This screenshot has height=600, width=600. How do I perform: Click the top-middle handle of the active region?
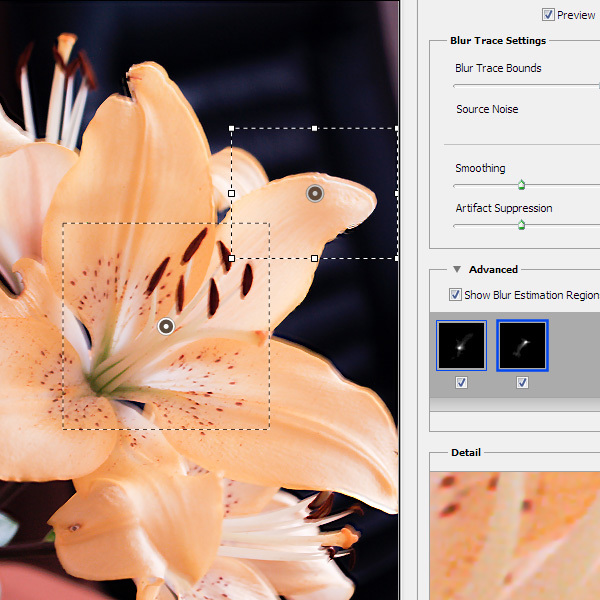click(x=315, y=128)
